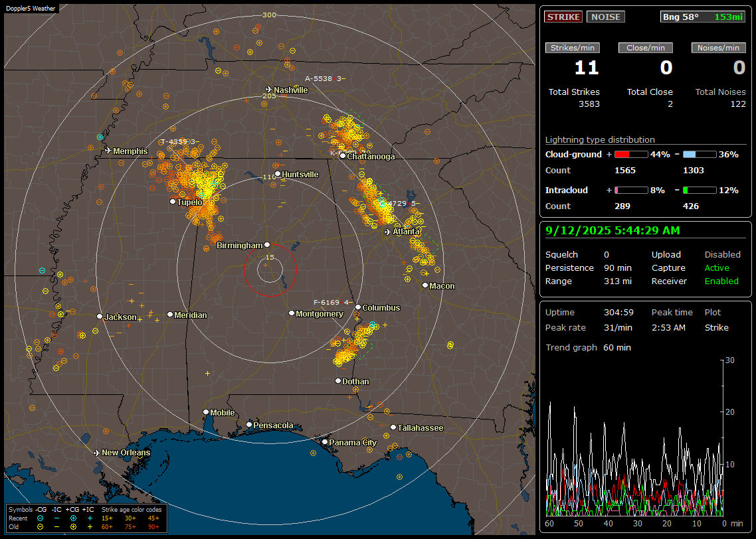The width and height of the screenshot is (756, 539).
Task: Click the Macon city dot marker
Action: (425, 285)
